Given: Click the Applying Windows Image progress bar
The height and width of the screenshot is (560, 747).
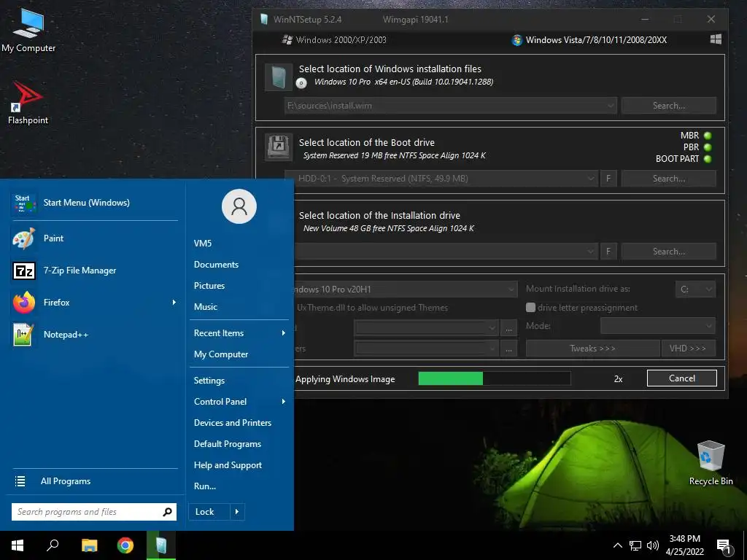Looking at the screenshot, I should pyautogui.click(x=495, y=378).
